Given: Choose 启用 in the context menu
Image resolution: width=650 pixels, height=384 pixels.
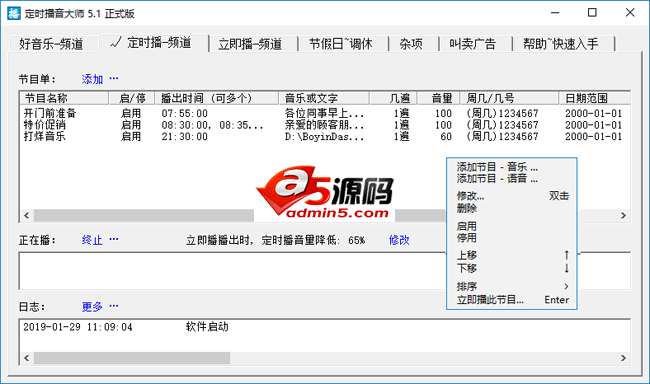Looking at the screenshot, I should 512,226.
